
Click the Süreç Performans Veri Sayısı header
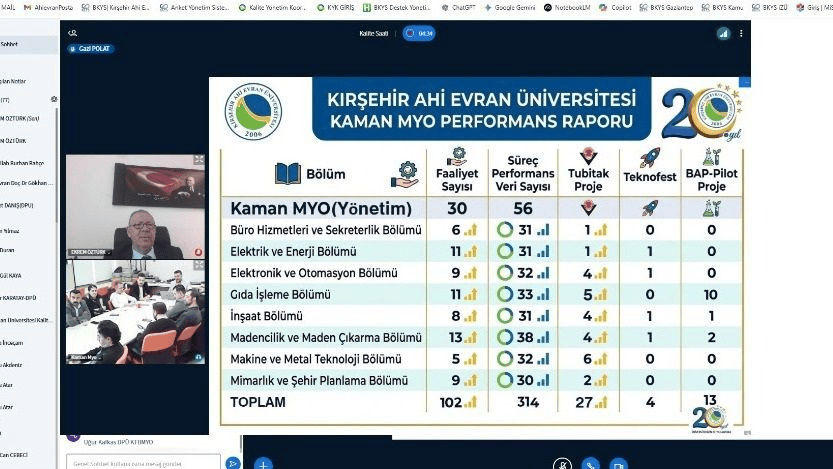pyautogui.click(x=523, y=173)
